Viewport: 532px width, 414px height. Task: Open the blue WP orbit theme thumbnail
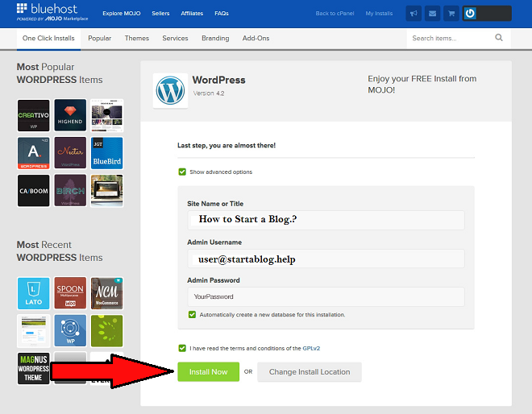(x=70, y=330)
